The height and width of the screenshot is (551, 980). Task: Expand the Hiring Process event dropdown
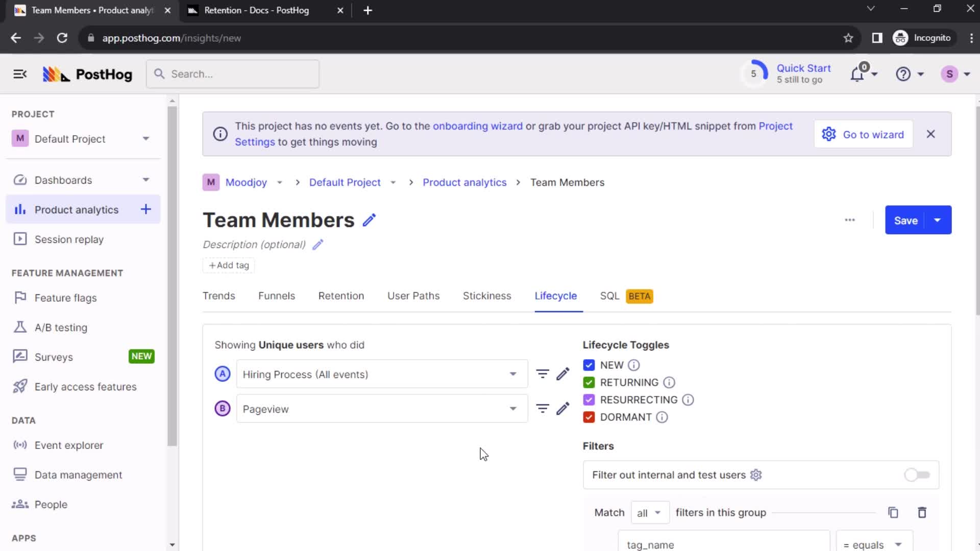[513, 375]
